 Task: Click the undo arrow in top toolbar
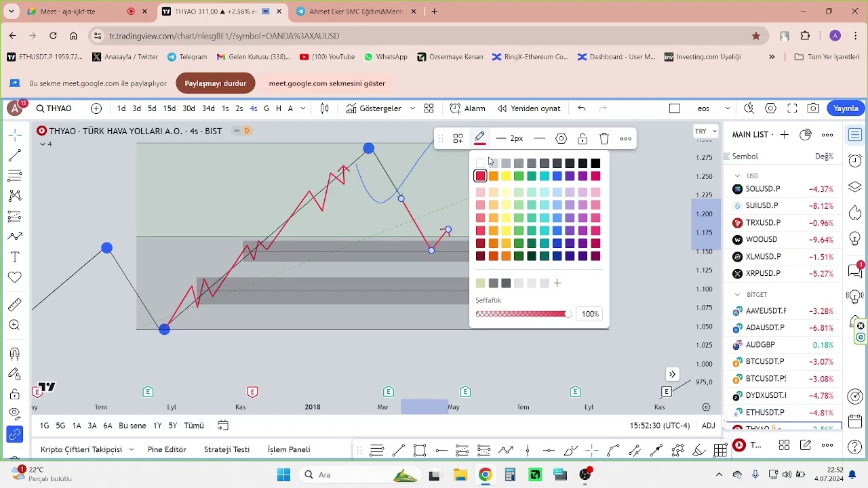coord(582,108)
